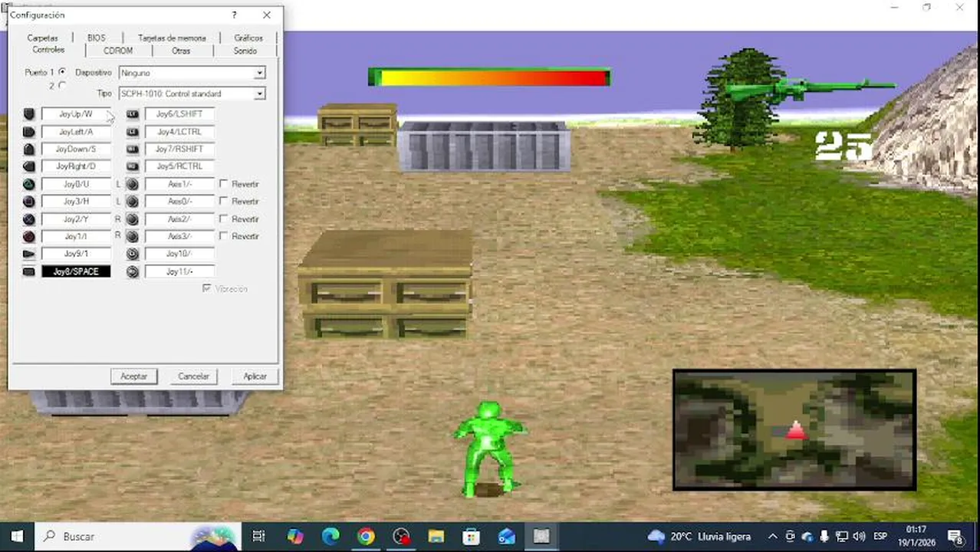Click the minimap in the game window

(794, 430)
